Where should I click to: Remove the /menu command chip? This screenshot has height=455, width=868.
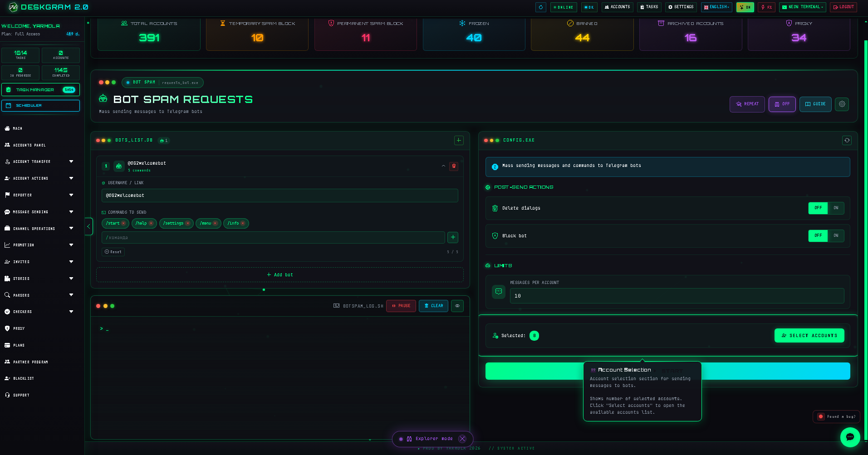[x=215, y=223]
